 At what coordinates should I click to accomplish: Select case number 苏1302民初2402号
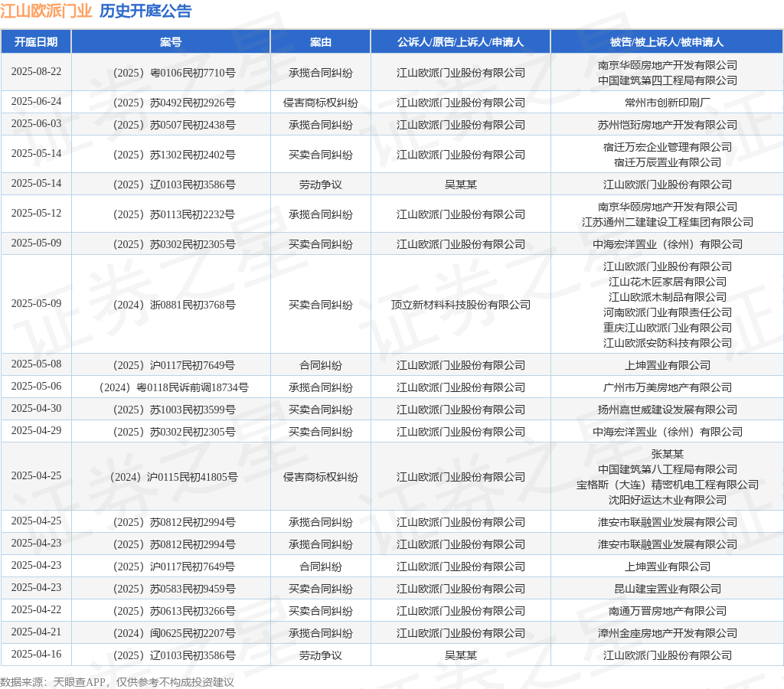pos(174,155)
